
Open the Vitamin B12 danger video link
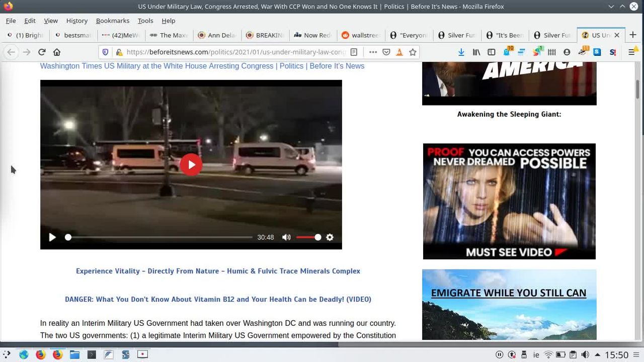[x=218, y=299]
